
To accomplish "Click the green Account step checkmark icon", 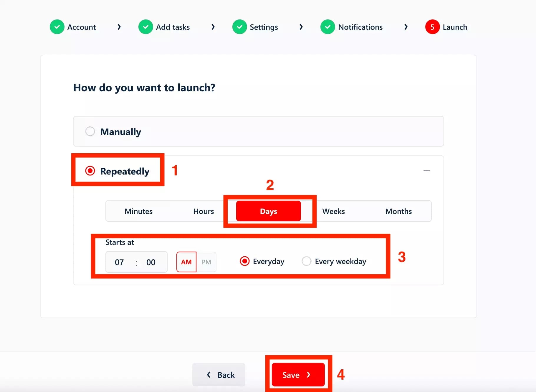I will click(x=57, y=27).
